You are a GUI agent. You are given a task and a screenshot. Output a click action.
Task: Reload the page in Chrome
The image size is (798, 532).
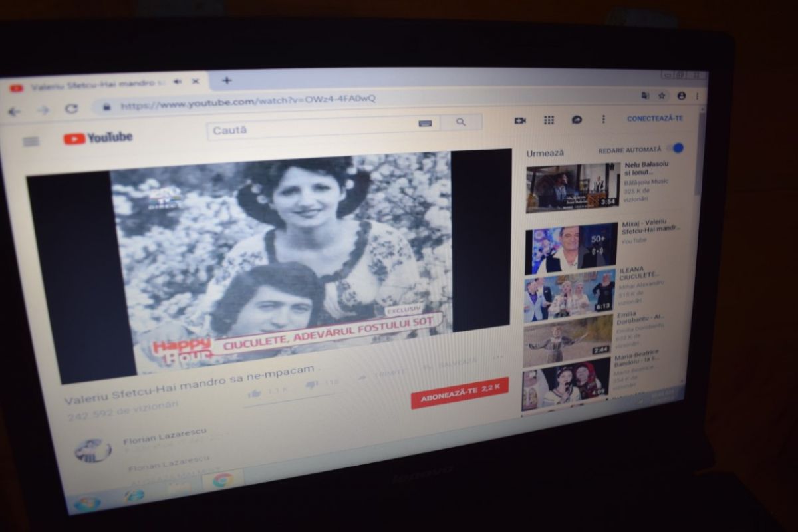point(71,109)
